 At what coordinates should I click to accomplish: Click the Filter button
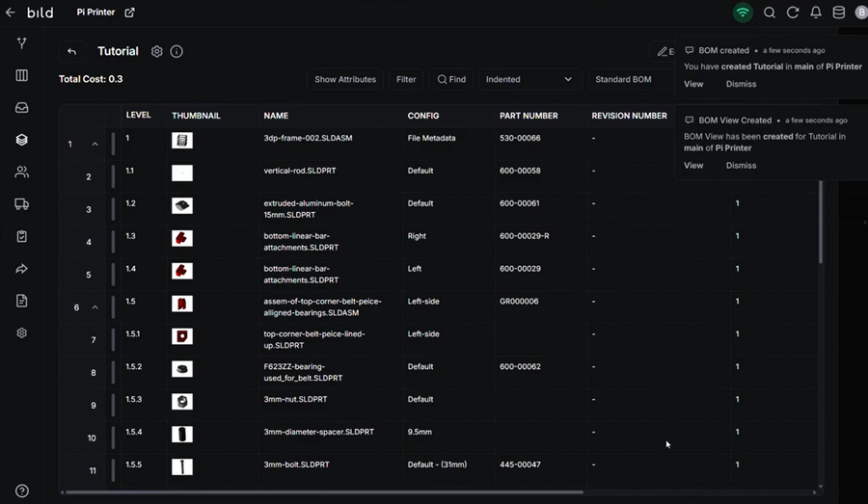406,79
